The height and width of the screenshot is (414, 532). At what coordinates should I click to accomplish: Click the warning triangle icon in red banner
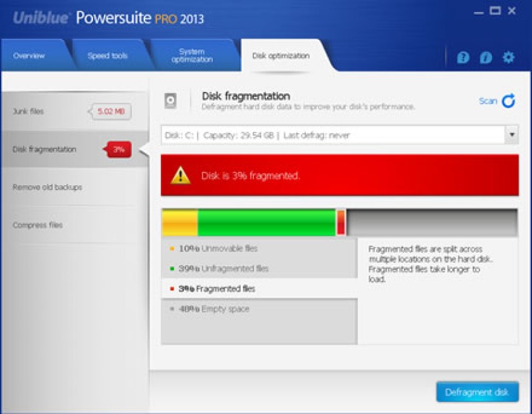[180, 175]
